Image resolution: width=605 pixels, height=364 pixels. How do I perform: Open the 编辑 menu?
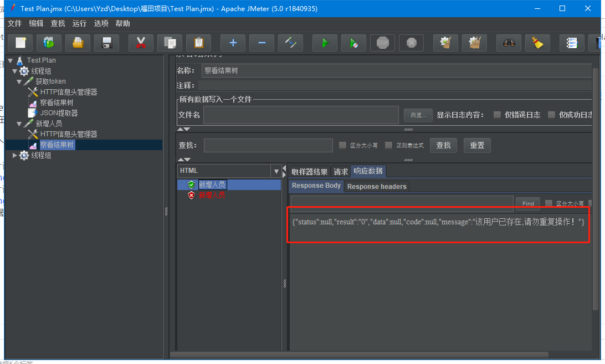coord(36,23)
